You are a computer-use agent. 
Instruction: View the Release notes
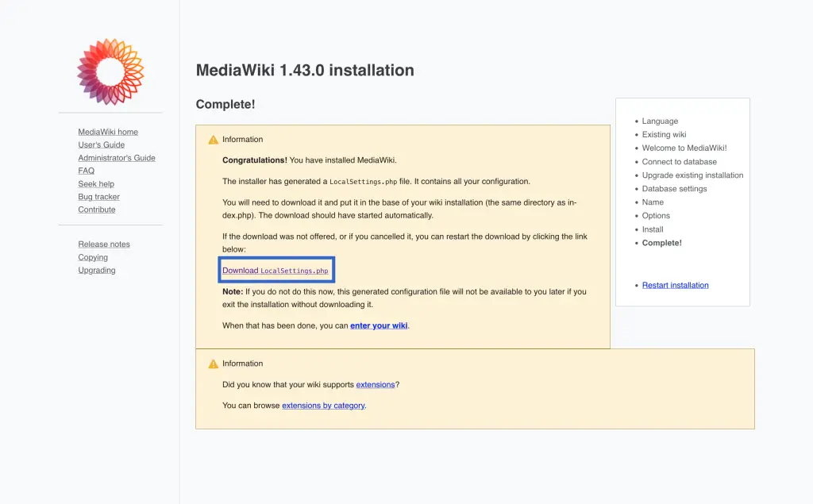coord(104,244)
